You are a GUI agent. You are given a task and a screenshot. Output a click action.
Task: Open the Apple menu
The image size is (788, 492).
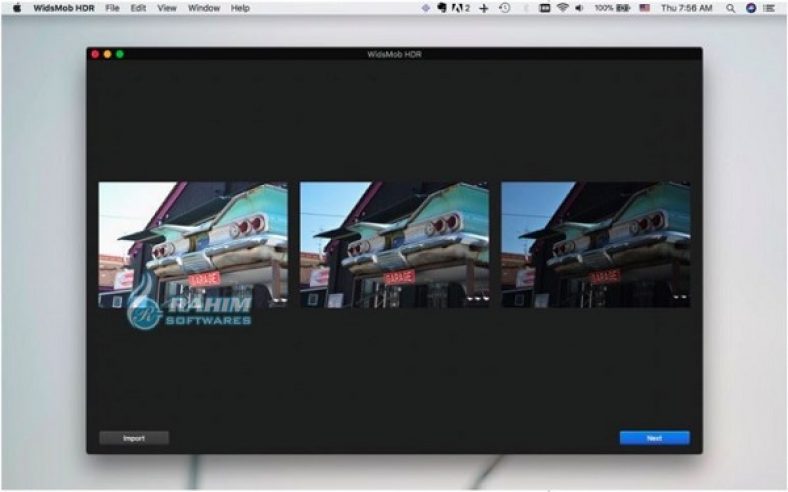[x=17, y=8]
